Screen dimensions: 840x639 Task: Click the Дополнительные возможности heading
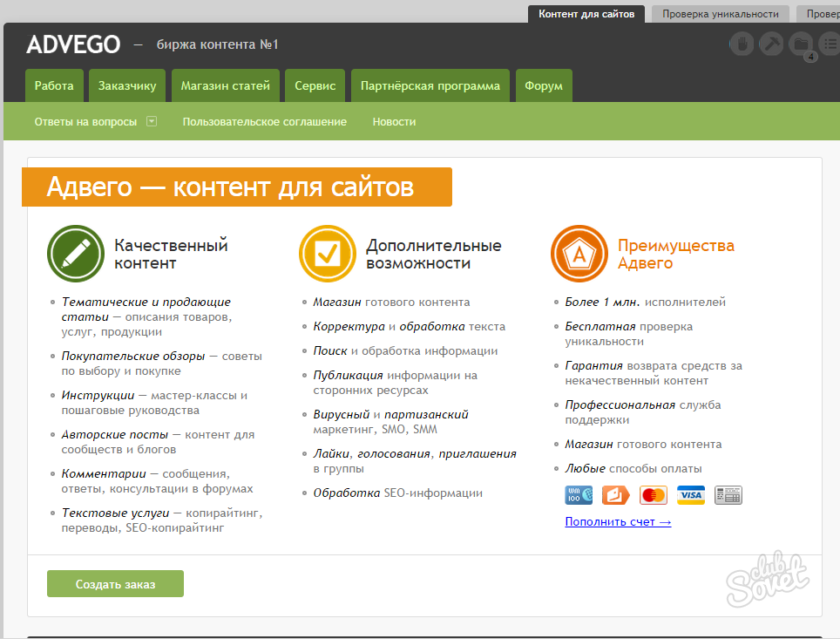tap(434, 254)
